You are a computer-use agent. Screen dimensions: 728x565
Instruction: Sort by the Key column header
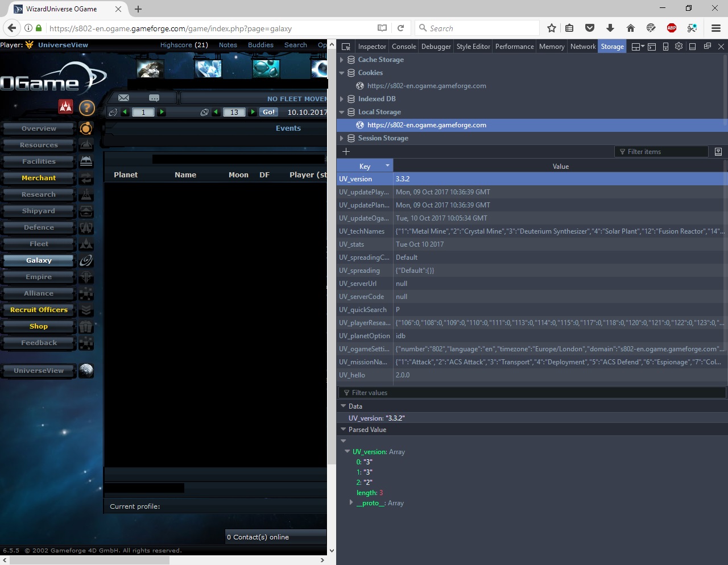pos(365,166)
